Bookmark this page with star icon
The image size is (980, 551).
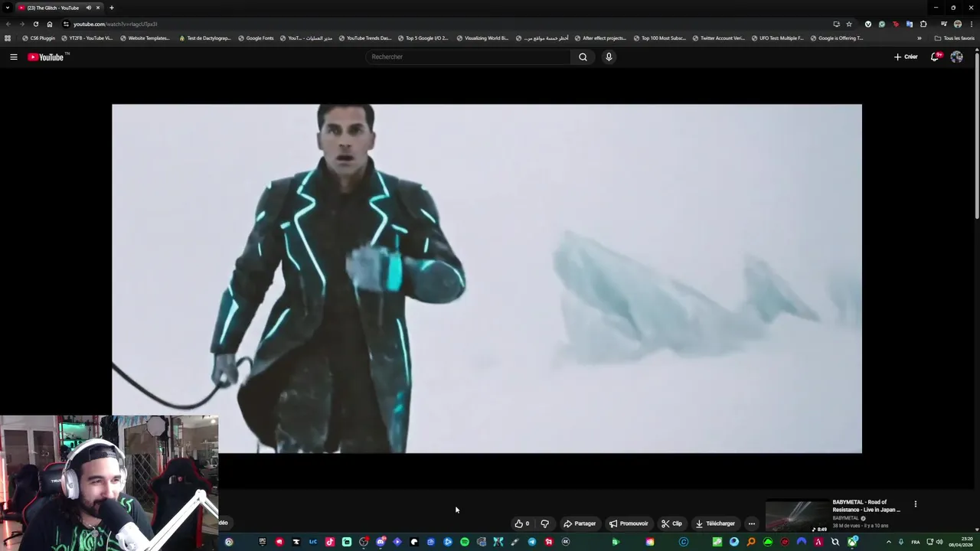[x=849, y=24]
